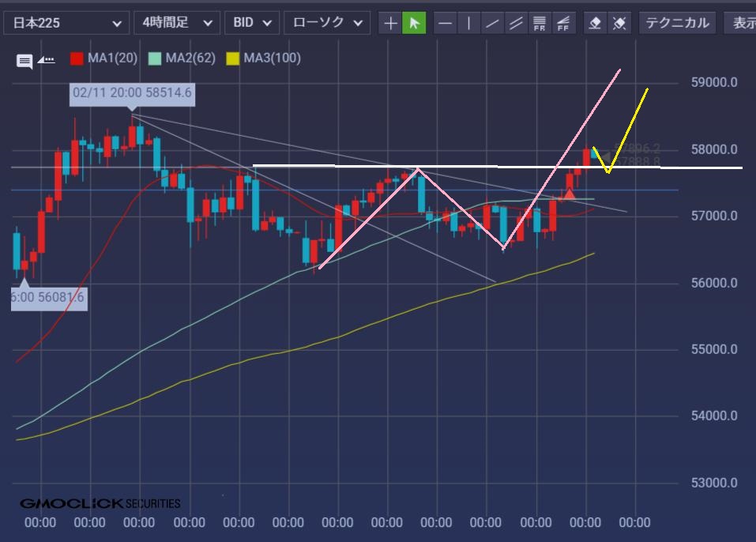
Task: Expand the BID price type dropdown
Action: point(251,22)
